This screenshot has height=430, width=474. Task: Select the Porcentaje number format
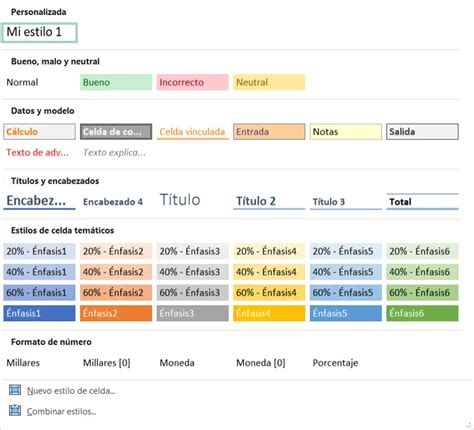point(335,363)
